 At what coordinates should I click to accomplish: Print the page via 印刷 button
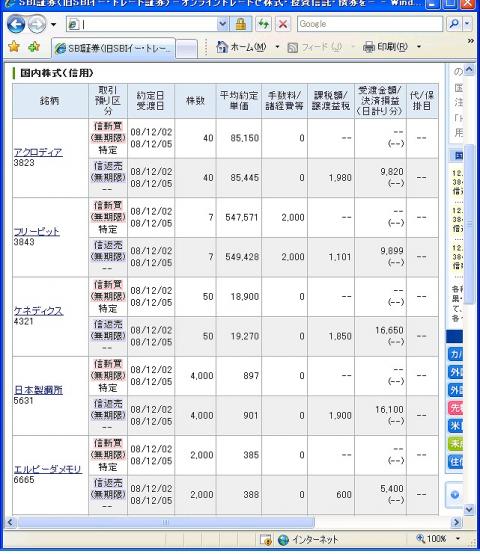coord(385,47)
